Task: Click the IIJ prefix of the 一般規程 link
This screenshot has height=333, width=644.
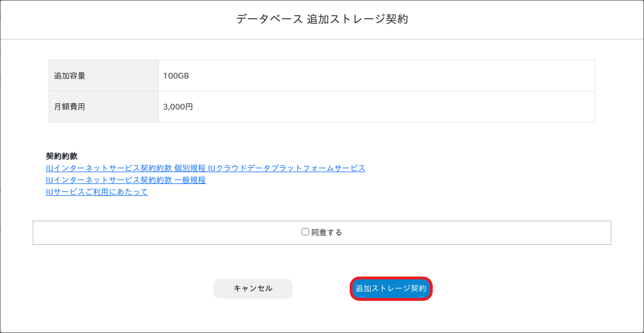Action: click(x=50, y=180)
